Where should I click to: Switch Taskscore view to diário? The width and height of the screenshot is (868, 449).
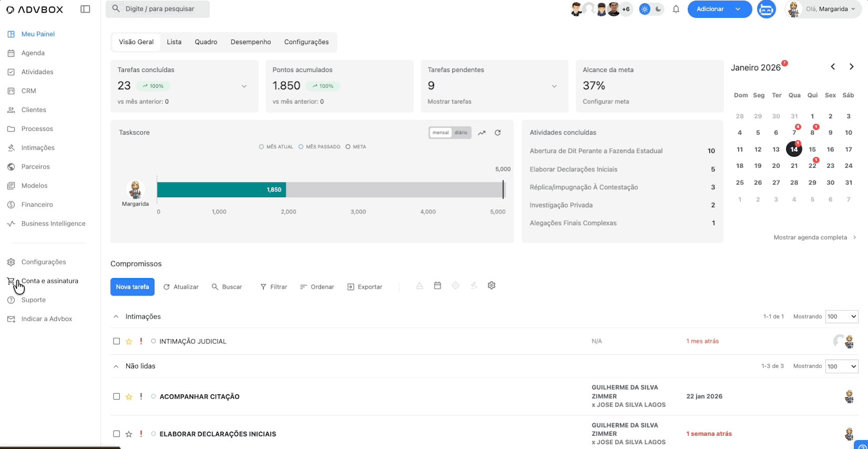point(461,132)
